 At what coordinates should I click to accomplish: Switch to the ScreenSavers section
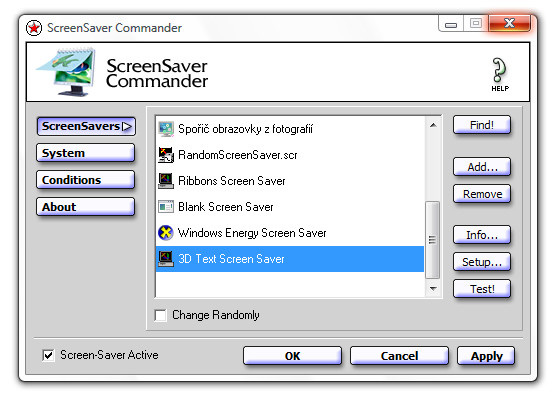[86, 126]
